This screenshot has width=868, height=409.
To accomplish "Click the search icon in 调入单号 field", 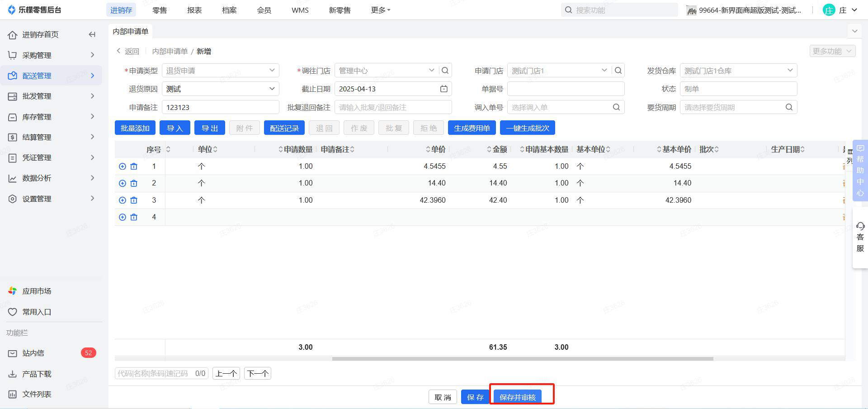I will [616, 107].
